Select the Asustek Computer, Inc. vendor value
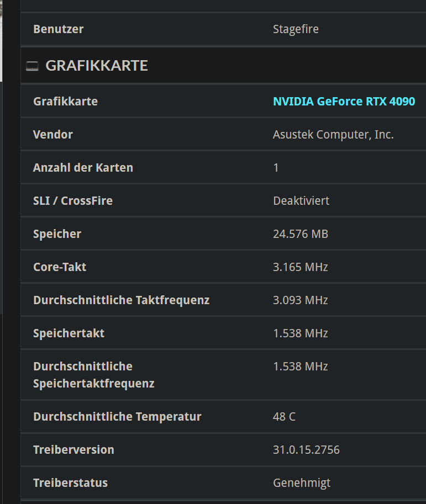This screenshot has width=426, height=504. tap(333, 135)
